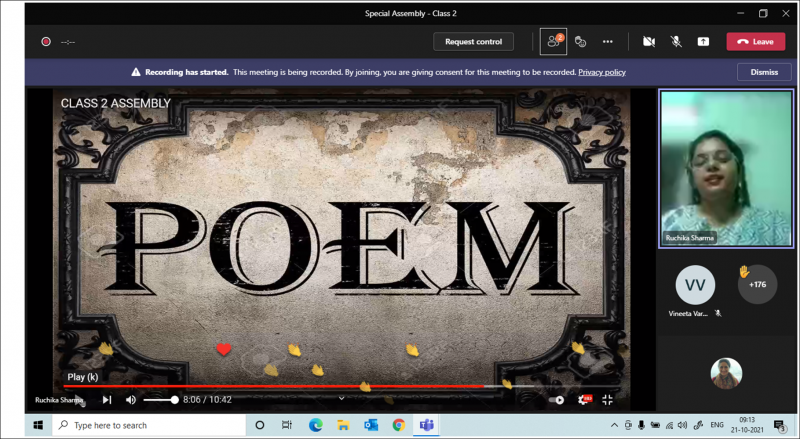800x439 pixels.
Task: Open Outlook from the taskbar
Action: click(371, 425)
